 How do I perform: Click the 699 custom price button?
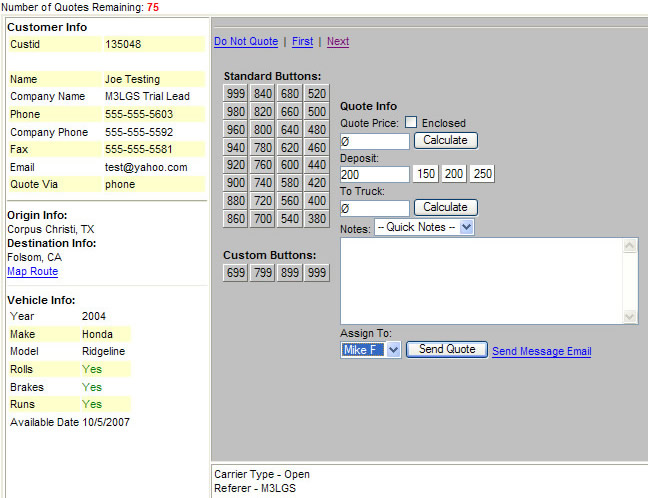click(236, 273)
